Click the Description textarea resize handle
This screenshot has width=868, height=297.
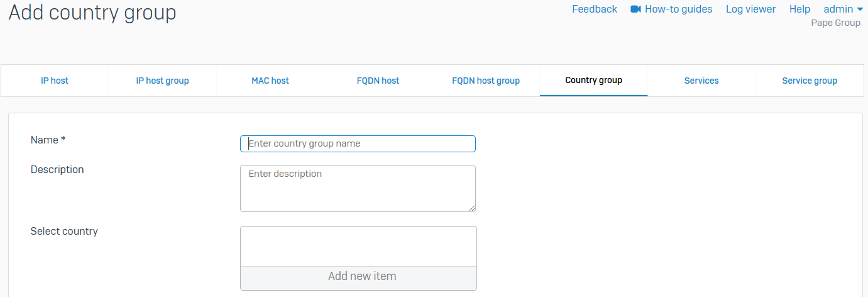pyautogui.click(x=472, y=208)
